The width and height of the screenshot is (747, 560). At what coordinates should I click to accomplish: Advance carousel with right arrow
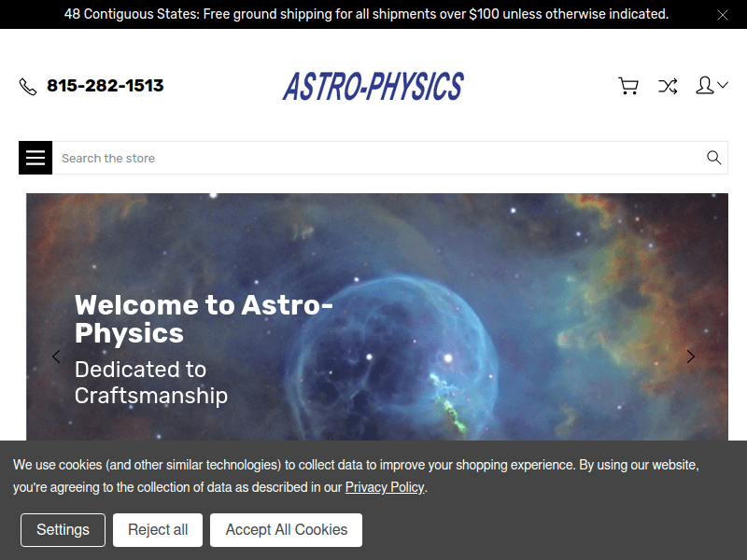(691, 357)
